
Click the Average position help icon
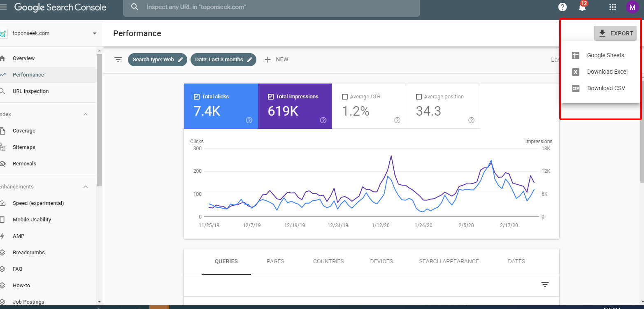click(471, 120)
